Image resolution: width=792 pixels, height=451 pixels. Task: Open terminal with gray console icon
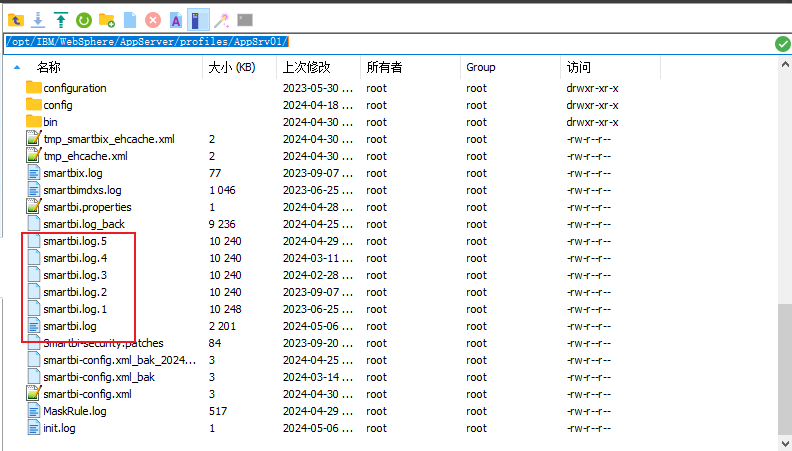(245, 20)
